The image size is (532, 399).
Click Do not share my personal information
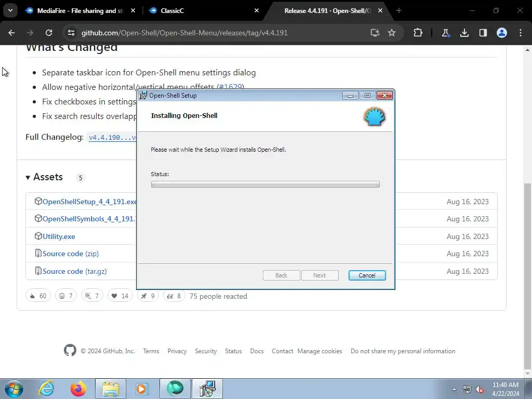tap(403, 351)
